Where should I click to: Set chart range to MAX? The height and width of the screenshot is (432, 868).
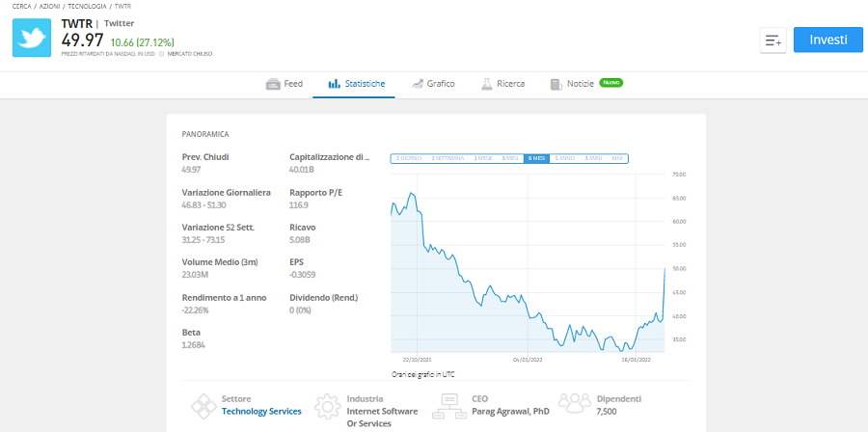pyautogui.click(x=617, y=158)
